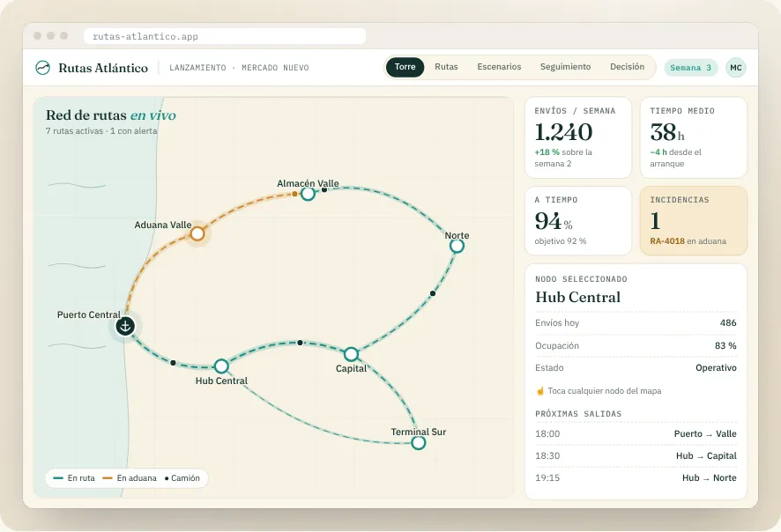Click the 'Lanzamiento · Mercado Nuevo' label
This screenshot has height=532, width=781.
(239, 68)
